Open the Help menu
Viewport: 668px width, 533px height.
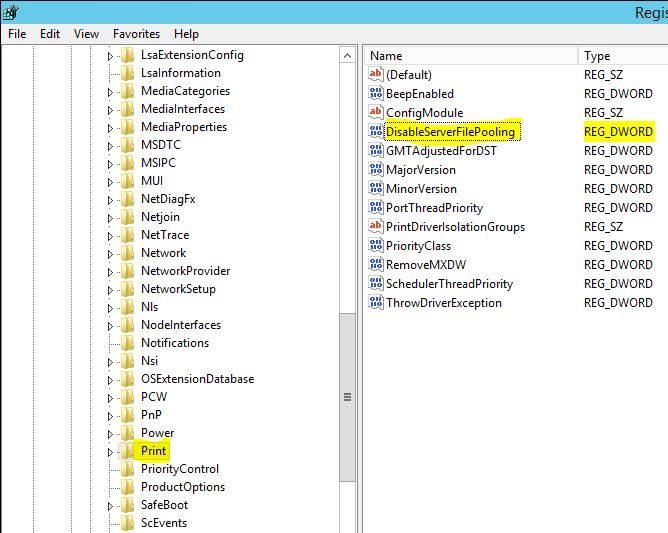coord(186,34)
